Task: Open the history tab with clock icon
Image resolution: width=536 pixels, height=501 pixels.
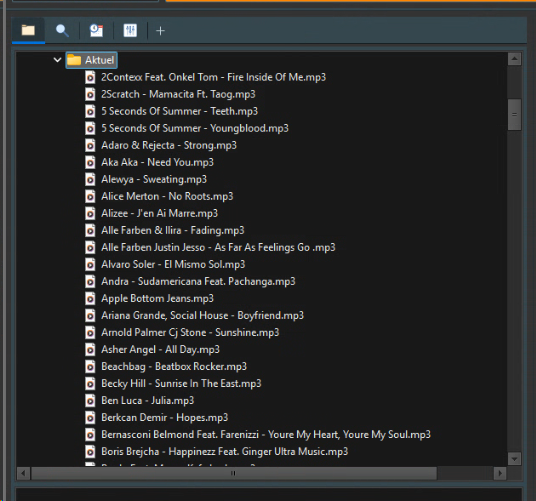Action: [96, 30]
